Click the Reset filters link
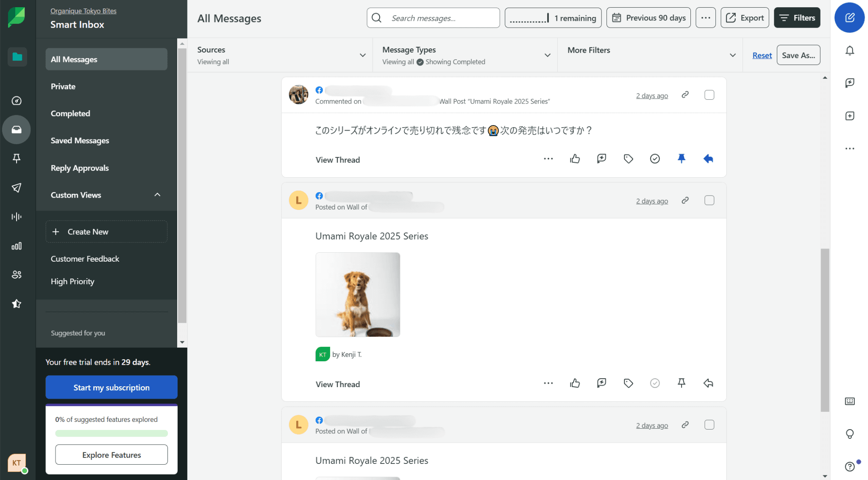The height and width of the screenshot is (480, 868). [x=762, y=55]
